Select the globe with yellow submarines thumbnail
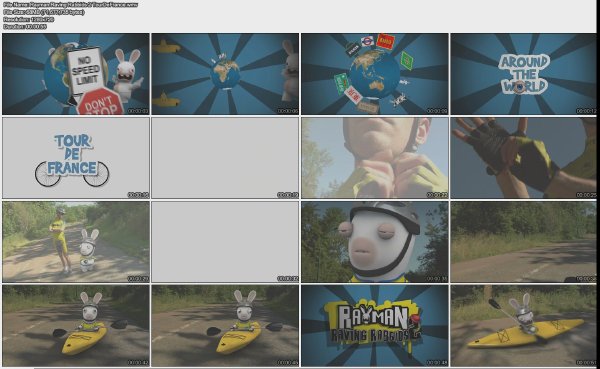The width and height of the screenshot is (600, 369). pyautogui.click(x=225, y=74)
